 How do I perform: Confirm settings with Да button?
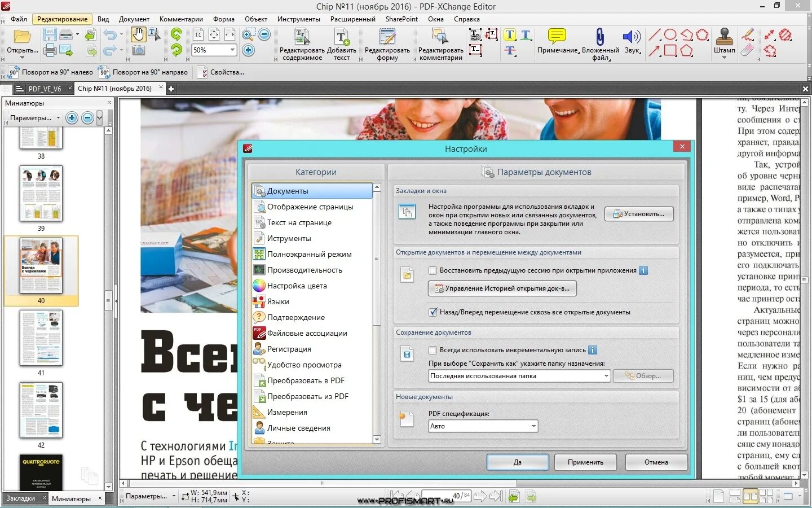pos(518,462)
